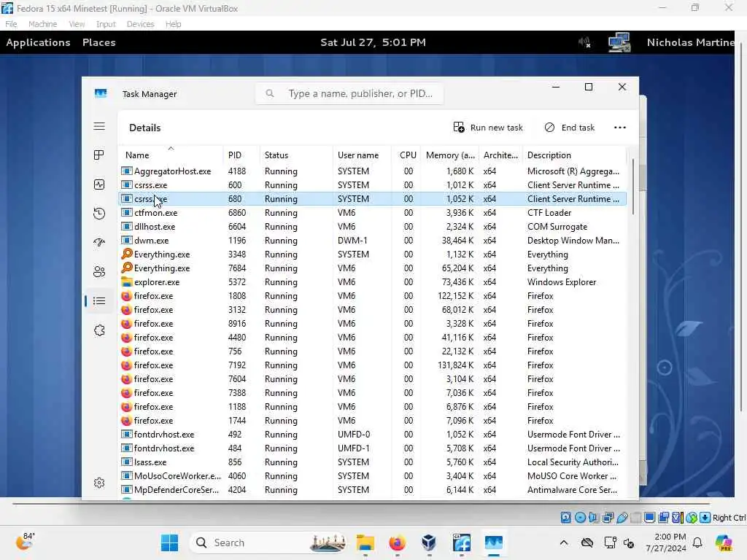Open VirtualBox Help menu
Viewport: 747px width, 560px height.
pyautogui.click(x=173, y=24)
